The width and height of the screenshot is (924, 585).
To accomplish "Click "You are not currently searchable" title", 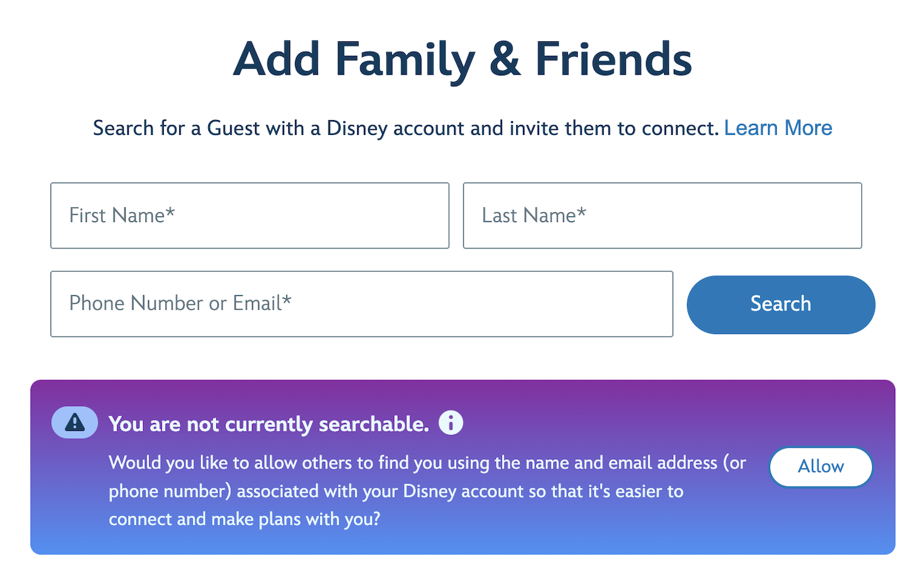I will click(269, 424).
